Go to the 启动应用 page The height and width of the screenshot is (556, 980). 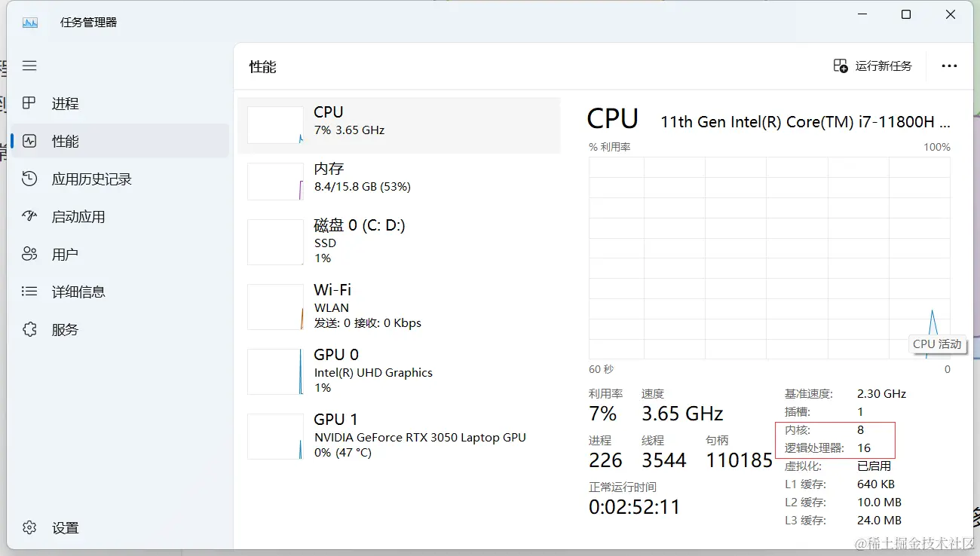tap(121, 216)
